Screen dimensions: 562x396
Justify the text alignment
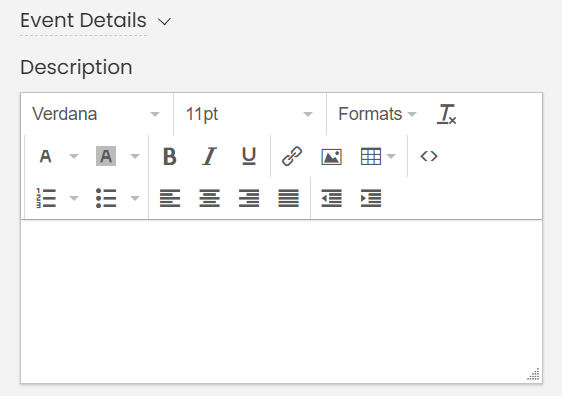(x=288, y=198)
